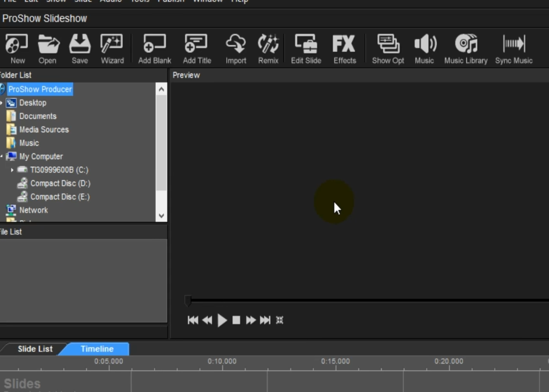Stop the preview playback

pyautogui.click(x=236, y=320)
